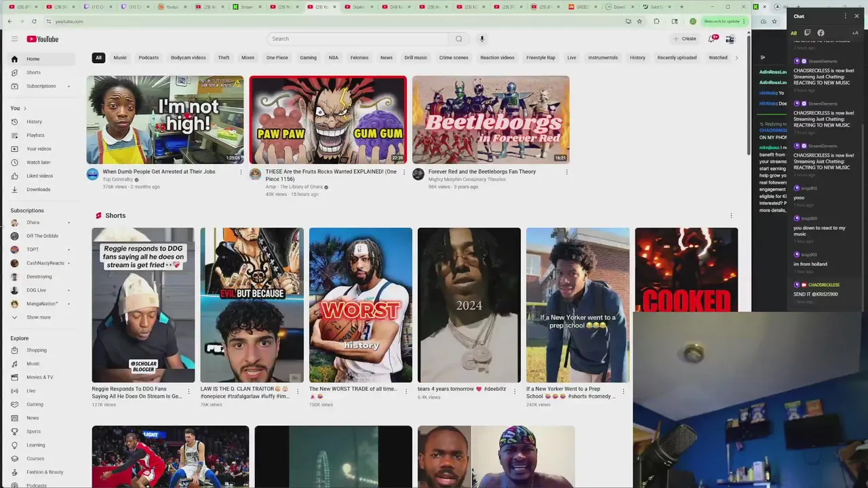This screenshot has height=488, width=868.
Task: Open Mighty Morphin Conspiracy Theories channel link
Action: click(x=467, y=180)
